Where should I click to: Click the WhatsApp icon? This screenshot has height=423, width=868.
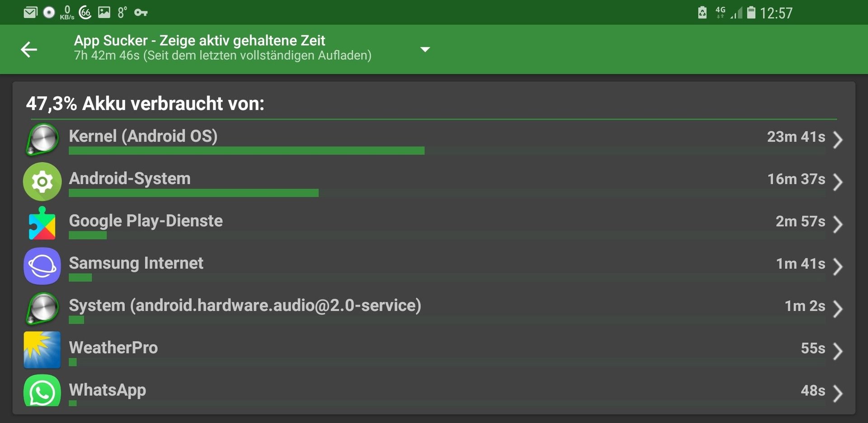click(x=42, y=391)
